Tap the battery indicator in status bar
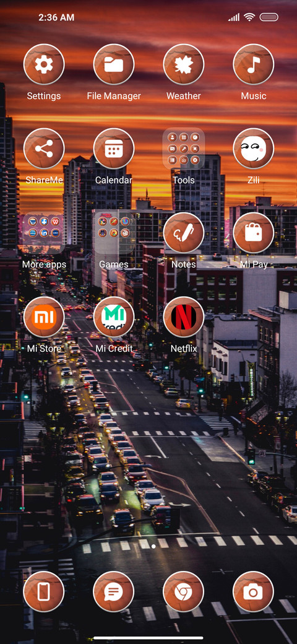 point(269,17)
